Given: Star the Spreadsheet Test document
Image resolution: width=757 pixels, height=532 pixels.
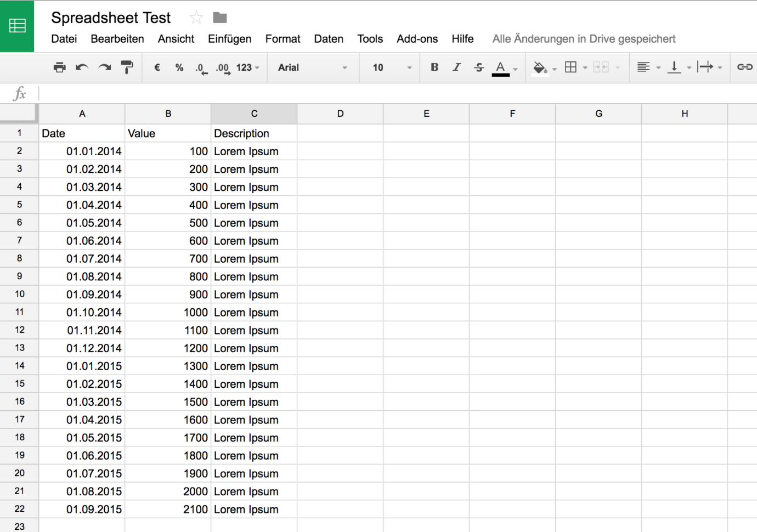Looking at the screenshot, I should pos(195,18).
